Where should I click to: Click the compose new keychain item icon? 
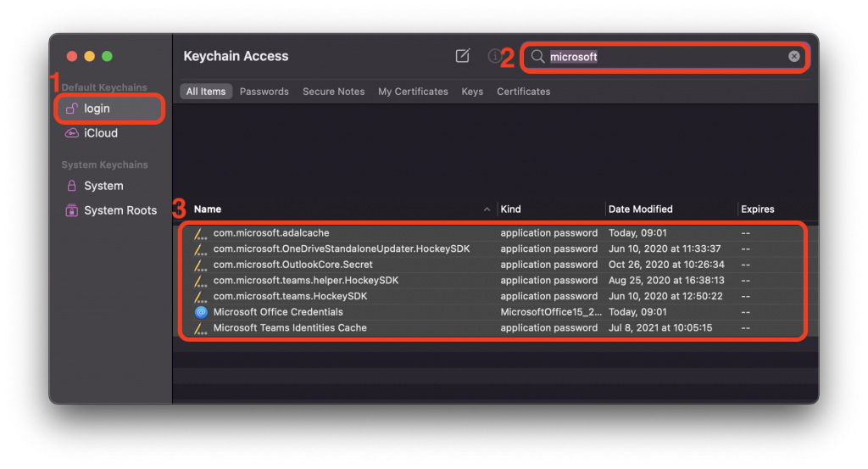(462, 56)
